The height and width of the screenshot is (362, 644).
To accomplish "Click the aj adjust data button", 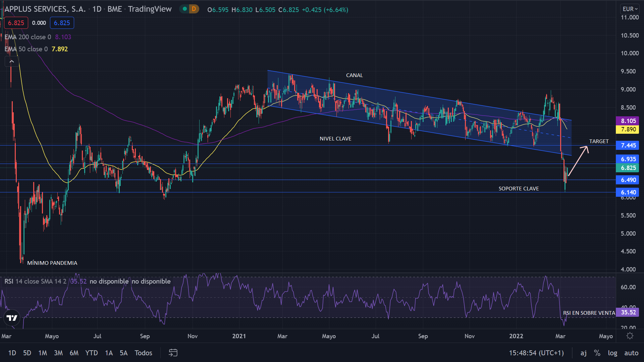I will tap(584, 353).
